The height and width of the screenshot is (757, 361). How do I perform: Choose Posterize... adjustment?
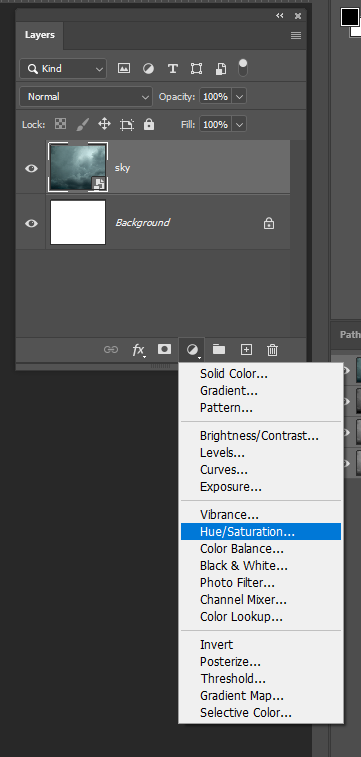tap(261, 661)
